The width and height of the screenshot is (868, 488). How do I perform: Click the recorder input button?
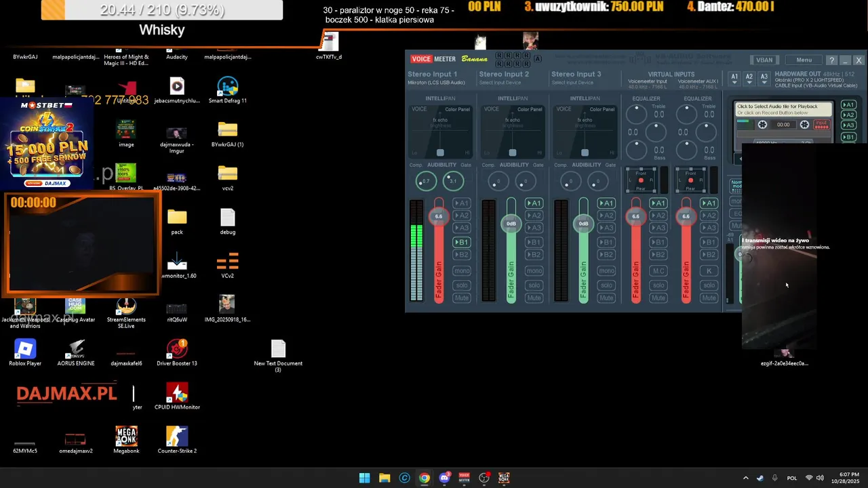tap(822, 125)
